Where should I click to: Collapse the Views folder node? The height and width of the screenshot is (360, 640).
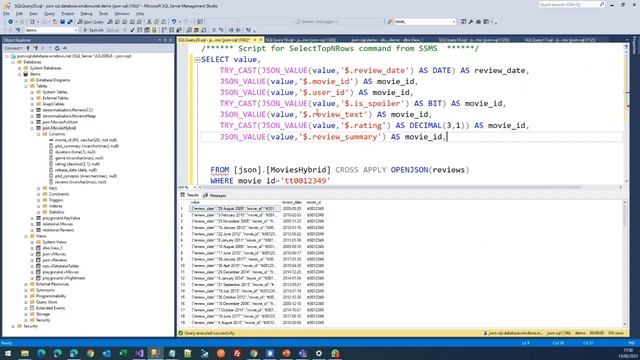click(26, 236)
